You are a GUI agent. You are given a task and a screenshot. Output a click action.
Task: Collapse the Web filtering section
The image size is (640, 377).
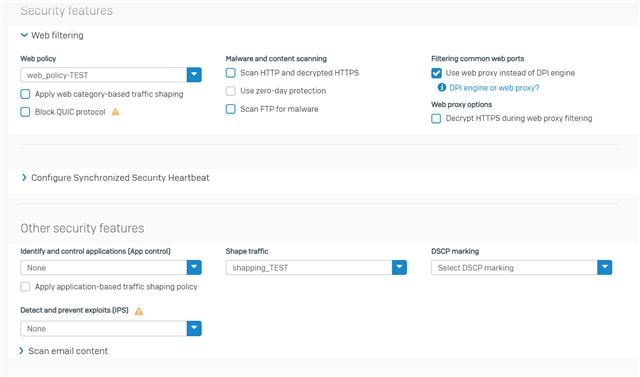click(24, 35)
